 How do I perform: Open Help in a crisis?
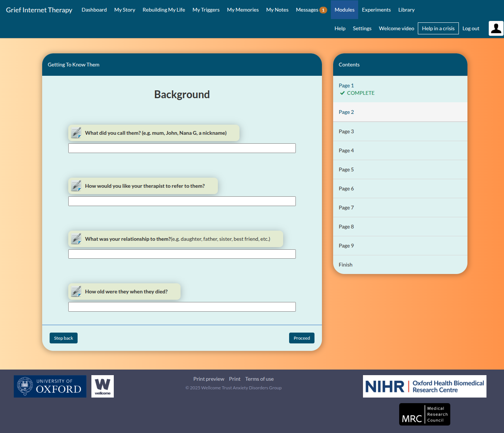point(438,28)
